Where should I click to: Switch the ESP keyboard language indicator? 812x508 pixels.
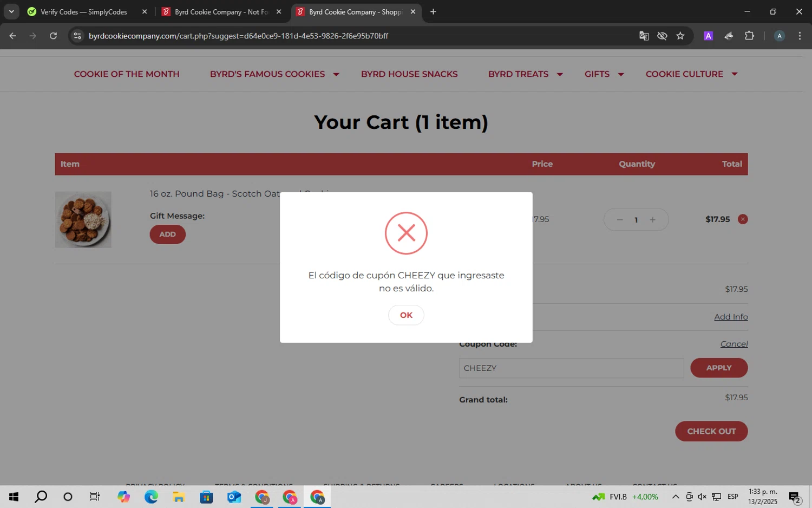pyautogui.click(x=733, y=497)
